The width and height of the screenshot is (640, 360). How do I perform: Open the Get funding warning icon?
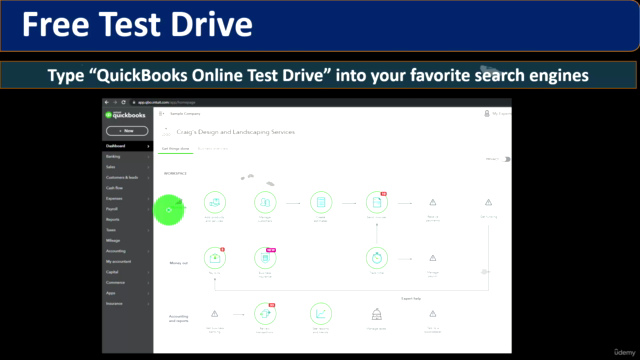pyautogui.click(x=488, y=202)
